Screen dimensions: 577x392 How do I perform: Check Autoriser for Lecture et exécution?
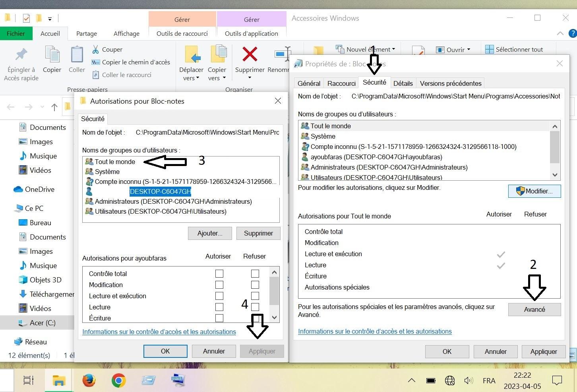coord(219,296)
